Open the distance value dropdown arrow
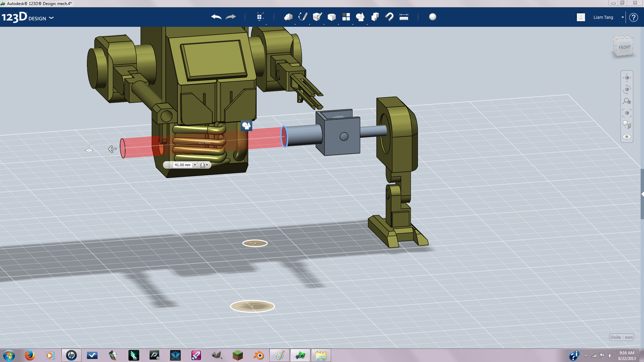Viewport: 644px width, 362px height. point(195,165)
